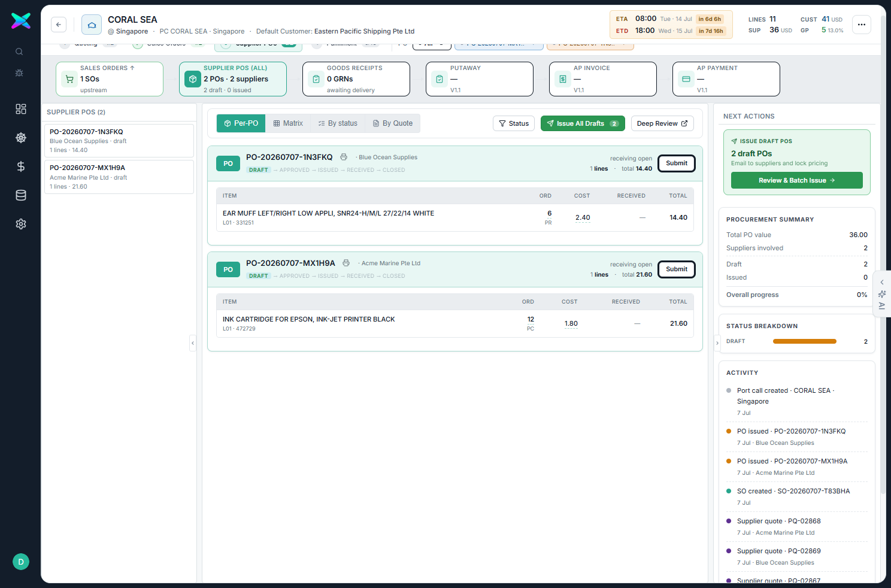This screenshot has height=588, width=891.
Task: Open 'PO issued · PO-20260707-MX1H9A' activity entry
Action: tap(796, 467)
